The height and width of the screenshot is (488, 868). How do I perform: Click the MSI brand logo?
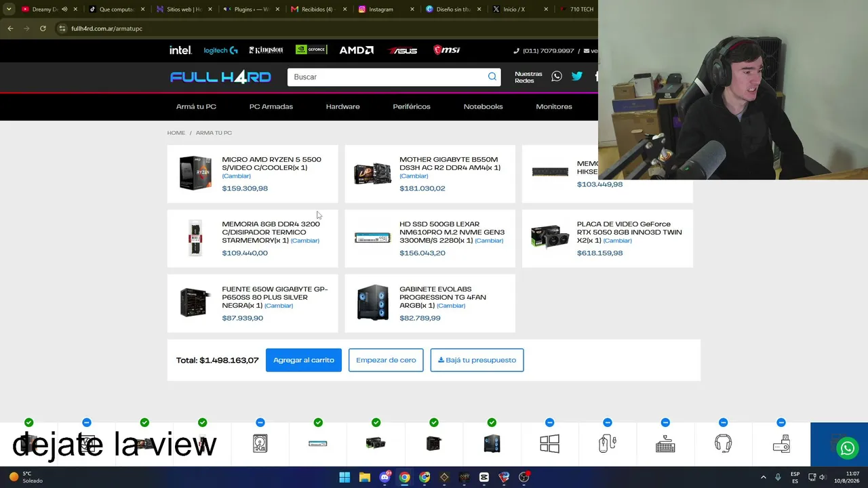(447, 50)
